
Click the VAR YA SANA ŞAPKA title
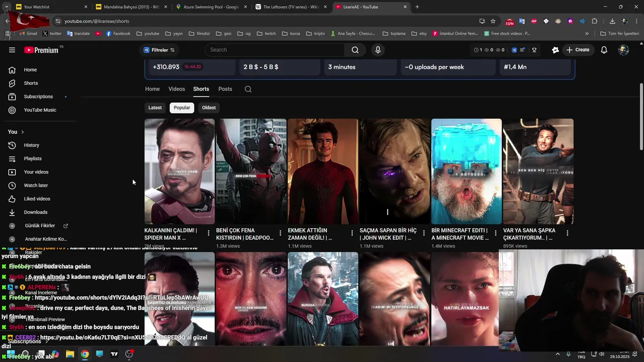[529, 234]
